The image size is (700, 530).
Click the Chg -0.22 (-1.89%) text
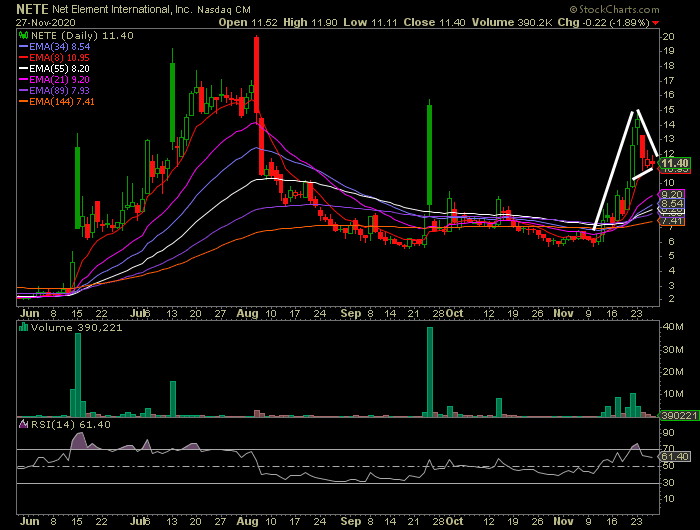604,22
